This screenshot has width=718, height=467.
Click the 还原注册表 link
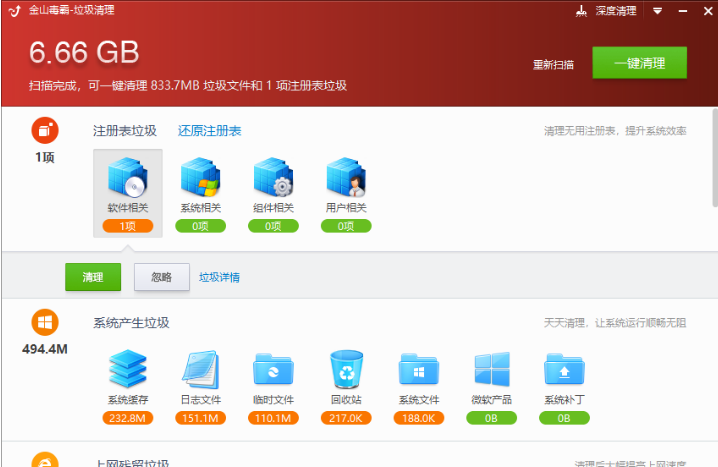[209, 131]
